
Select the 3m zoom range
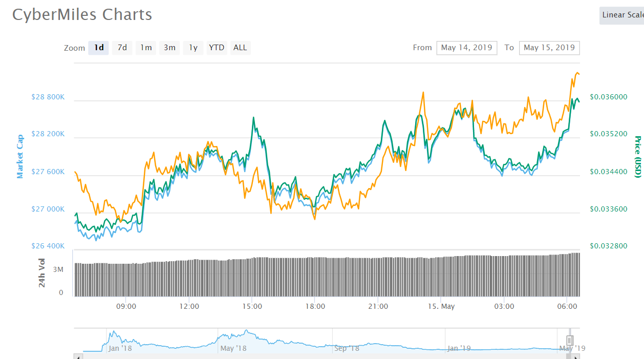tap(169, 48)
